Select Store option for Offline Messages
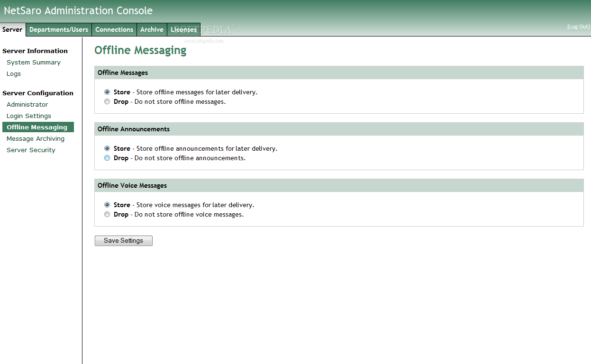This screenshot has width=591, height=364. pyautogui.click(x=107, y=92)
